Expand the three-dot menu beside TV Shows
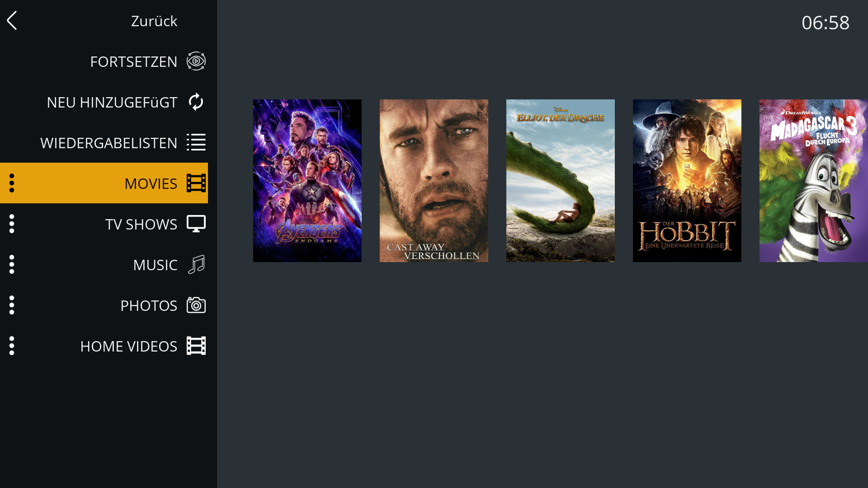Screen dimensions: 868x488 (x=12, y=224)
